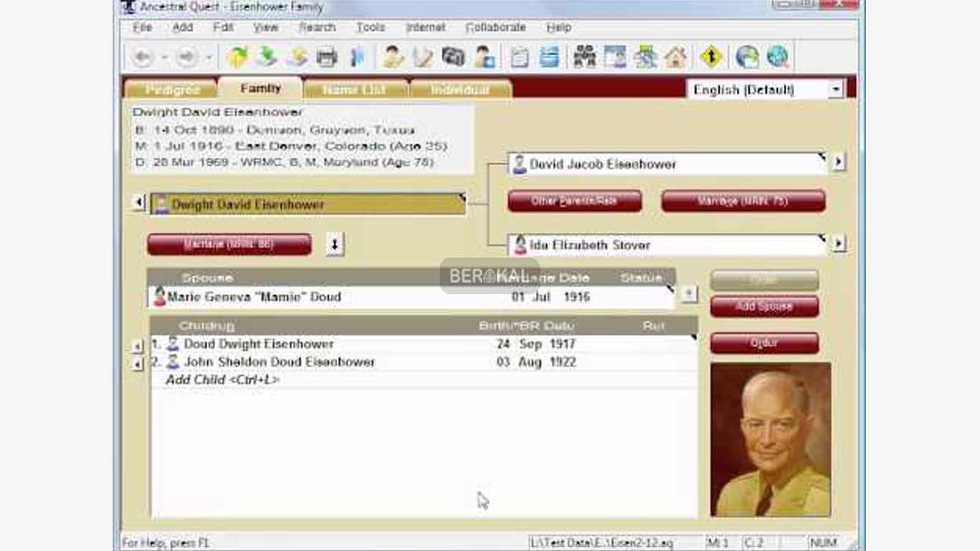Click the yellow diamond sign icon
This screenshot has height=551, width=980.
click(x=711, y=57)
